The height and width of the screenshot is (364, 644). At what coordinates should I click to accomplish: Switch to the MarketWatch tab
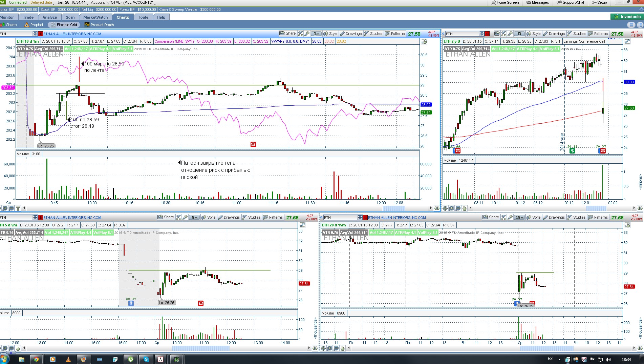95,17
